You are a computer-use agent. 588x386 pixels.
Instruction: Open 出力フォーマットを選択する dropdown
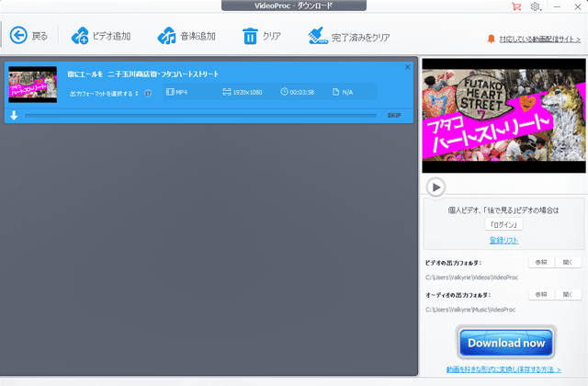point(104,94)
